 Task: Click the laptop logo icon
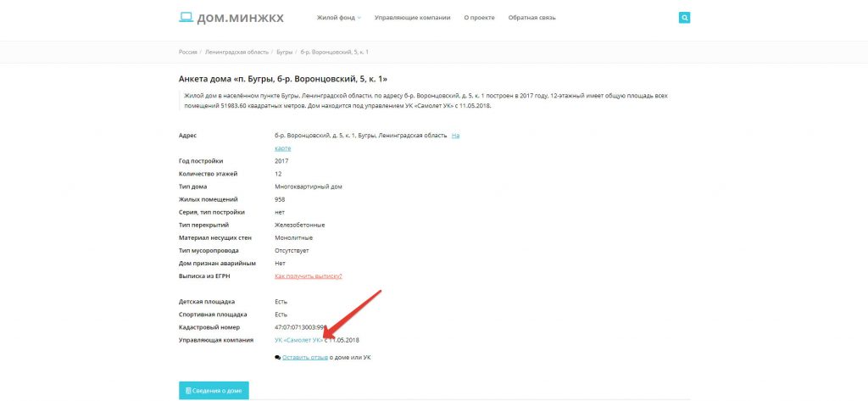186,17
